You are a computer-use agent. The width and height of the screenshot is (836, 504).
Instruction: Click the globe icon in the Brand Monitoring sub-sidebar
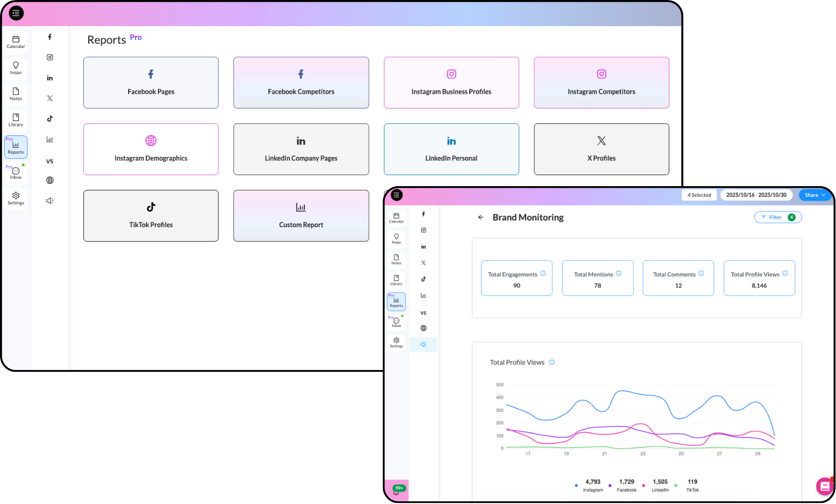point(423,328)
